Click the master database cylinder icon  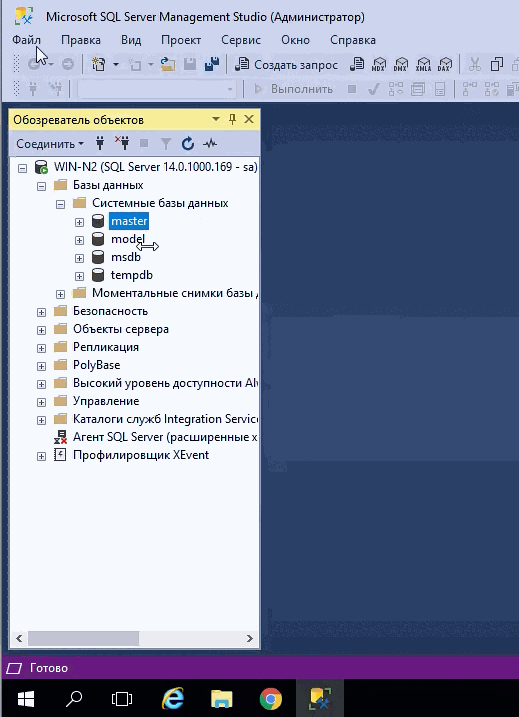pos(98,221)
